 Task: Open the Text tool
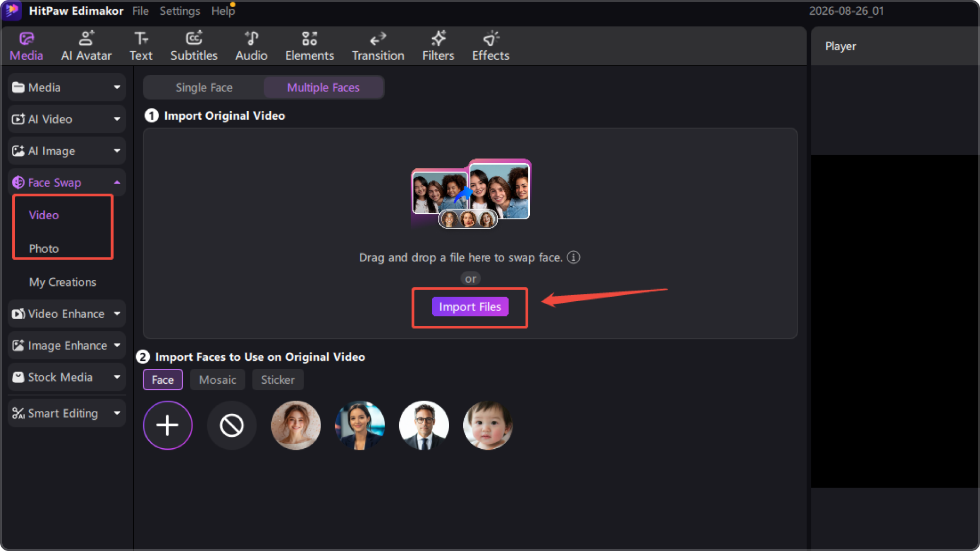pyautogui.click(x=141, y=46)
